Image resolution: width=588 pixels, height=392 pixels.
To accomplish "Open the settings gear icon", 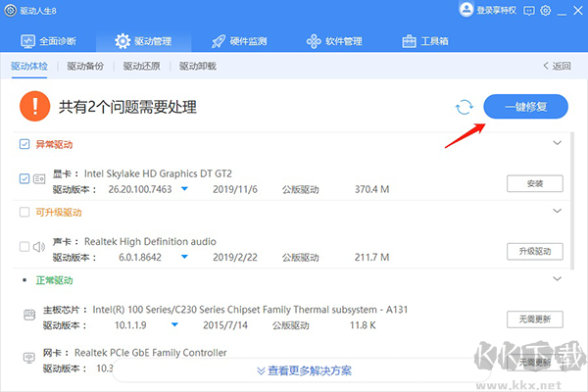I will coord(546,11).
